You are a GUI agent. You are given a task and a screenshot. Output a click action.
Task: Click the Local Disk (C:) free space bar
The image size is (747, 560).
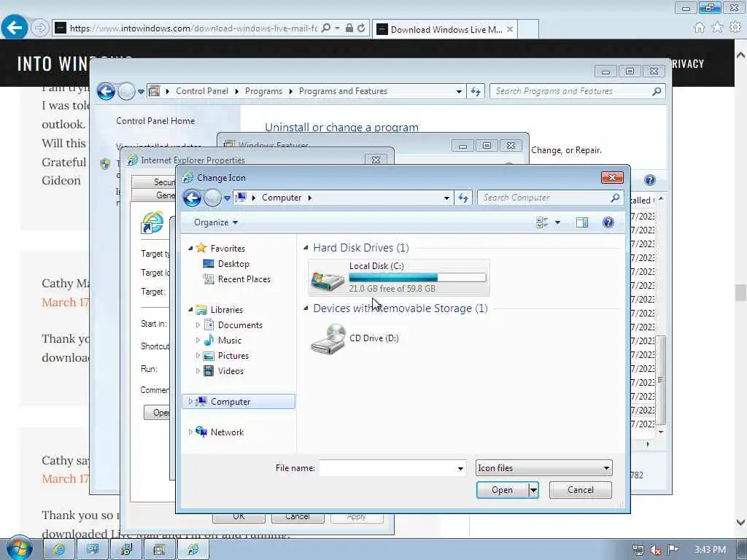(417, 277)
